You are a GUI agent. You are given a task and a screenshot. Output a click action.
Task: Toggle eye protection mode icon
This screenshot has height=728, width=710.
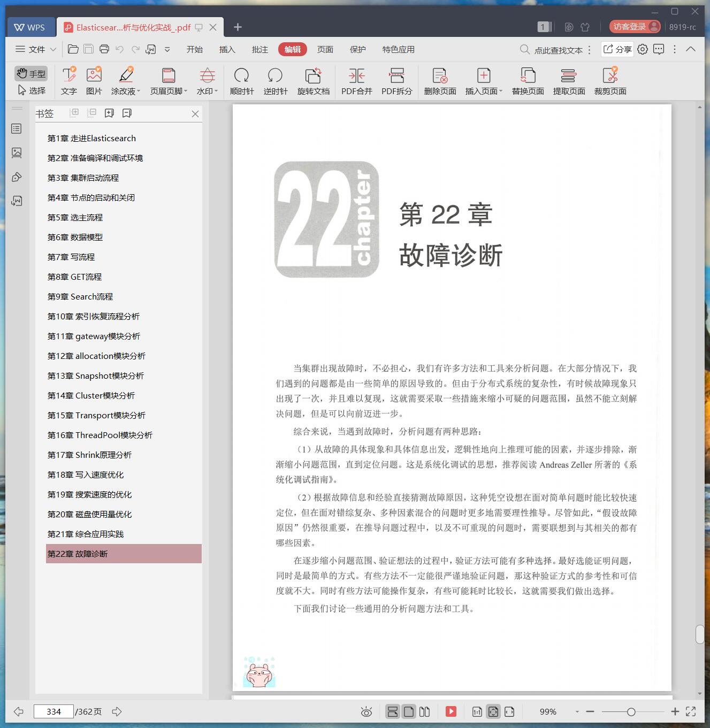(367, 711)
